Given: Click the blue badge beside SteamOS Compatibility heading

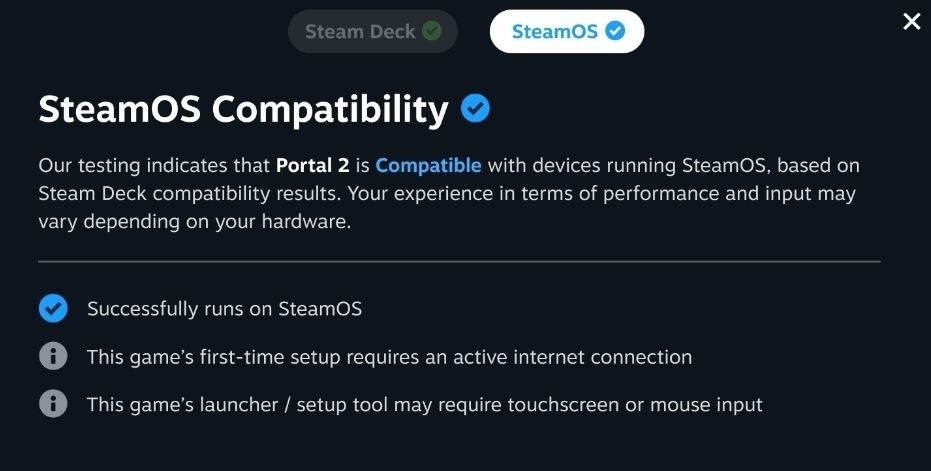Looking at the screenshot, I should [476, 109].
